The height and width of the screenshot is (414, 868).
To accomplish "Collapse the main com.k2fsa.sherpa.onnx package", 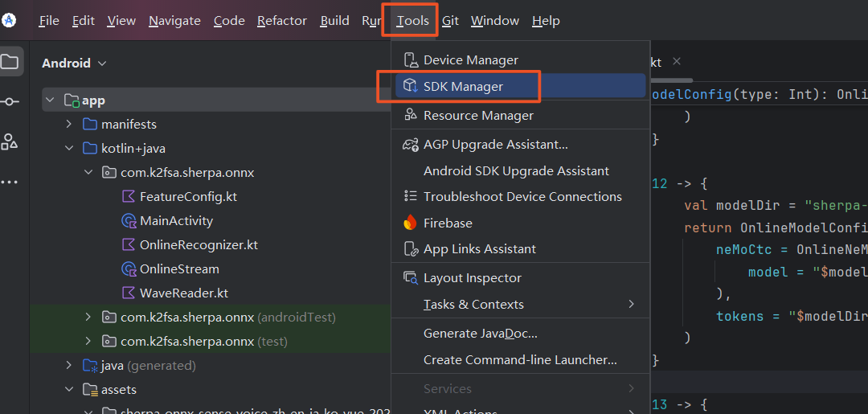I will [88, 172].
